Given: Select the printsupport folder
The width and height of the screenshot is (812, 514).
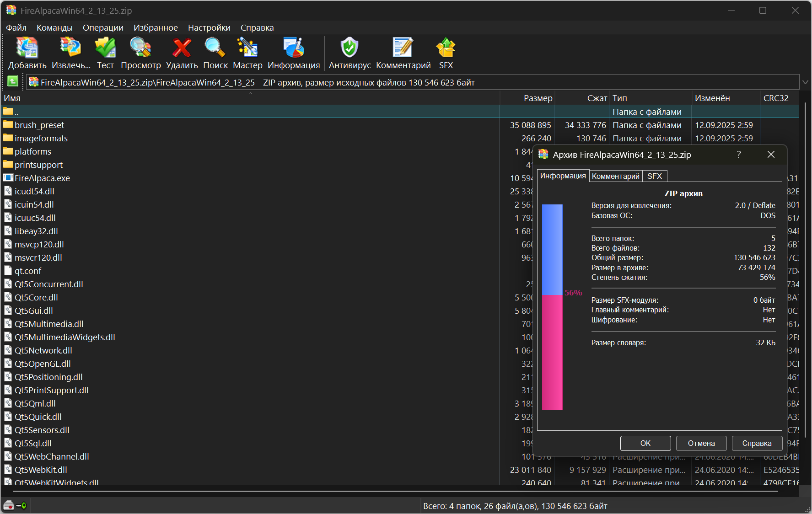Looking at the screenshot, I should (x=33, y=165).
